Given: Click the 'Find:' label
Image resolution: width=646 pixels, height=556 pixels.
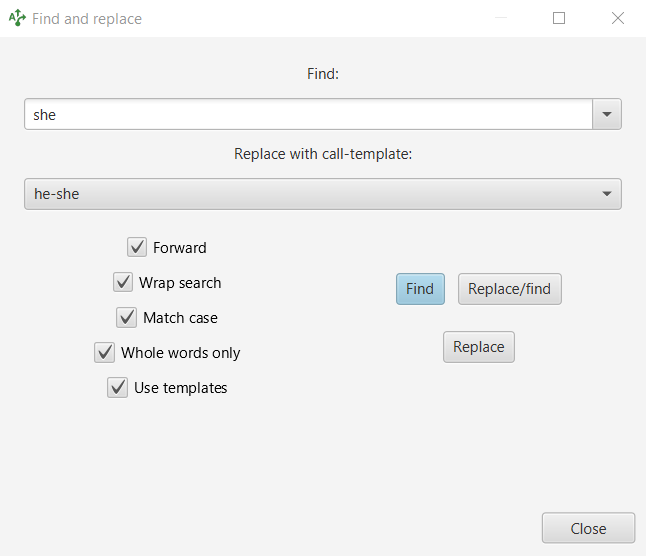Looking at the screenshot, I should click(x=323, y=74).
